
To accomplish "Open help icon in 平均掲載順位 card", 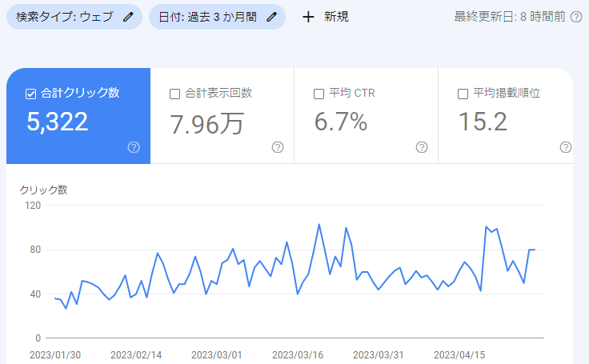I will coord(565,147).
